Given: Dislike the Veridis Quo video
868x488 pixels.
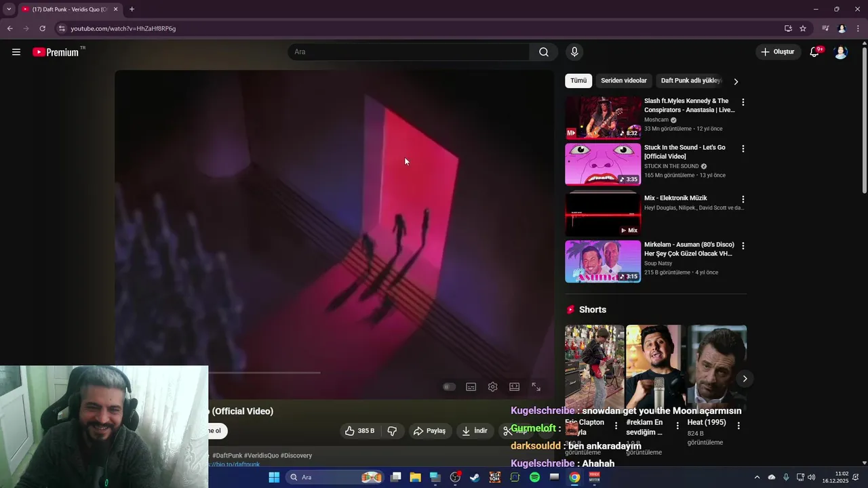Looking at the screenshot, I should 392,431.
